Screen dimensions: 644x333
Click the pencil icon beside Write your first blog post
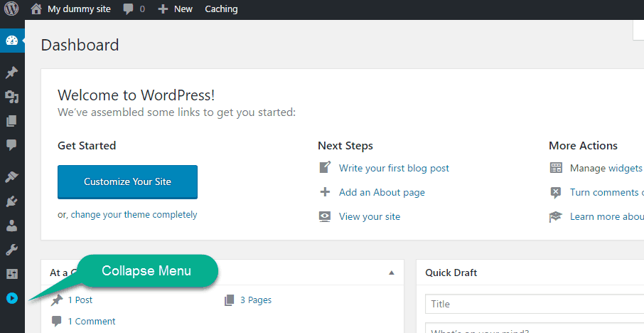tap(325, 167)
